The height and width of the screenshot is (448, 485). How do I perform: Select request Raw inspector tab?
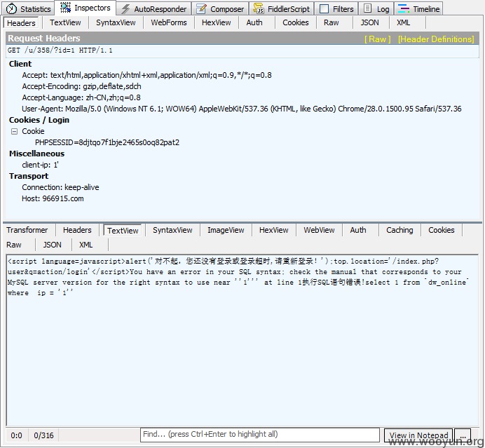click(x=332, y=22)
